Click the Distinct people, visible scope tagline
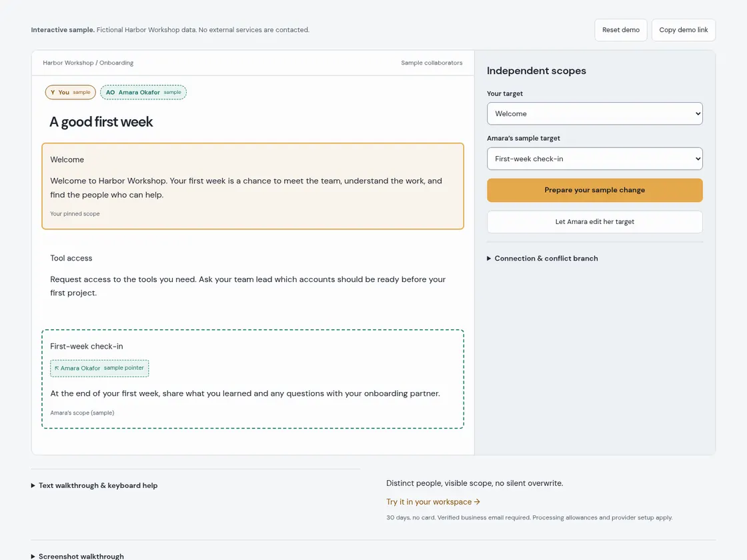Image resolution: width=747 pixels, height=560 pixels. click(474, 483)
